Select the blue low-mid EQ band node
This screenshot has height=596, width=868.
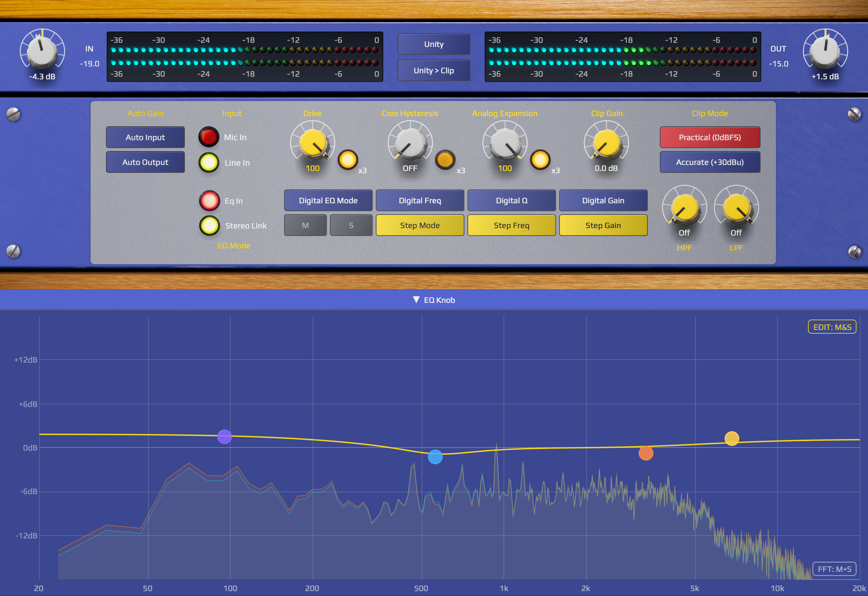point(435,457)
